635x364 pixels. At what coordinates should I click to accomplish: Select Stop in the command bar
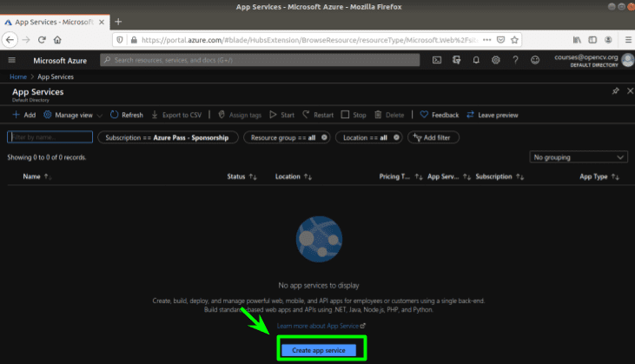[x=354, y=115]
